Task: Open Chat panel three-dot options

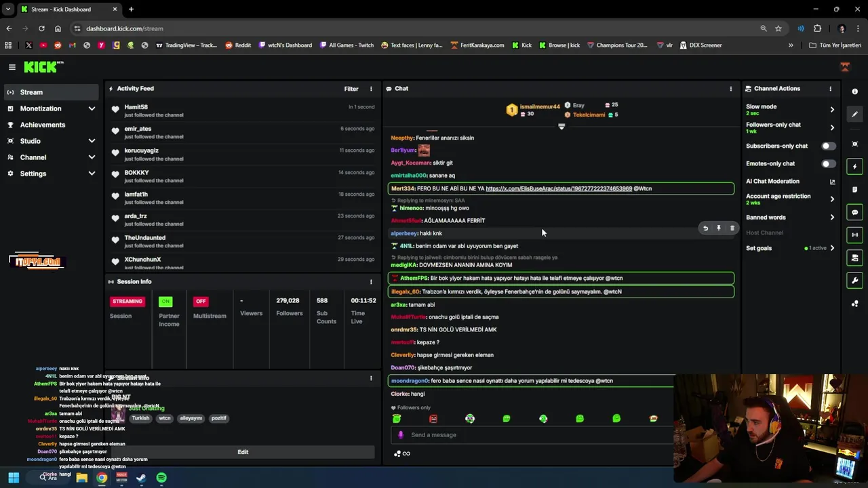Action: 730,89
